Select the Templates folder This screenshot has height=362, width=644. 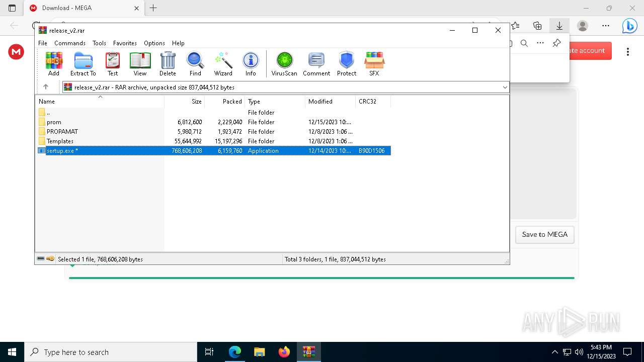click(x=214, y=141)
